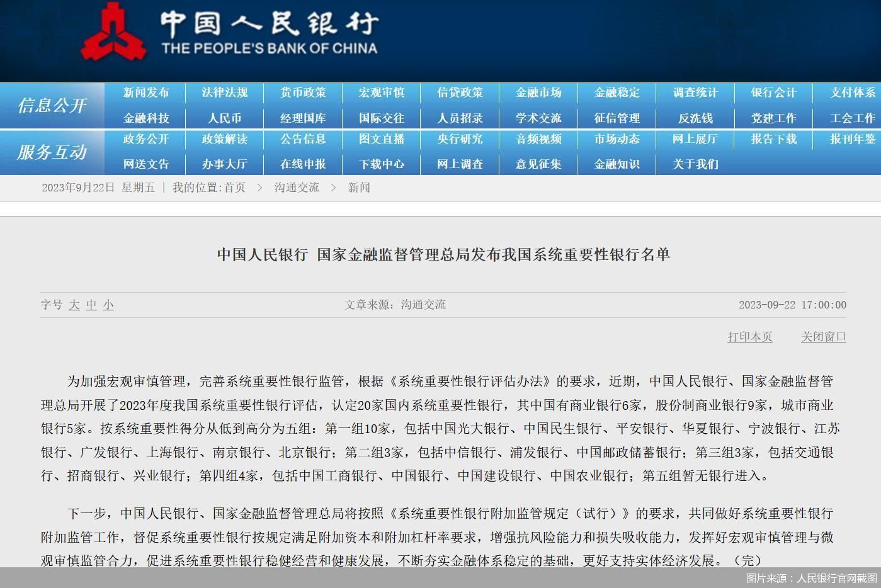
Task: Open the 货币政策 navigation item
Action: [x=303, y=93]
